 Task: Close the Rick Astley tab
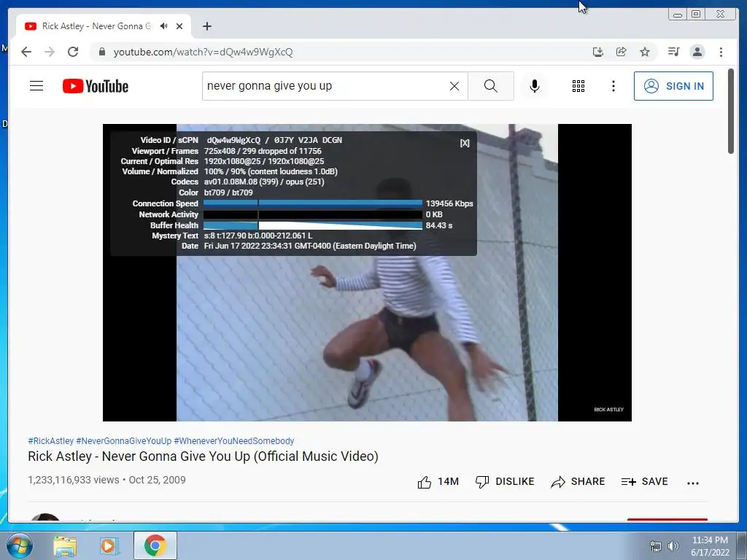tap(179, 26)
